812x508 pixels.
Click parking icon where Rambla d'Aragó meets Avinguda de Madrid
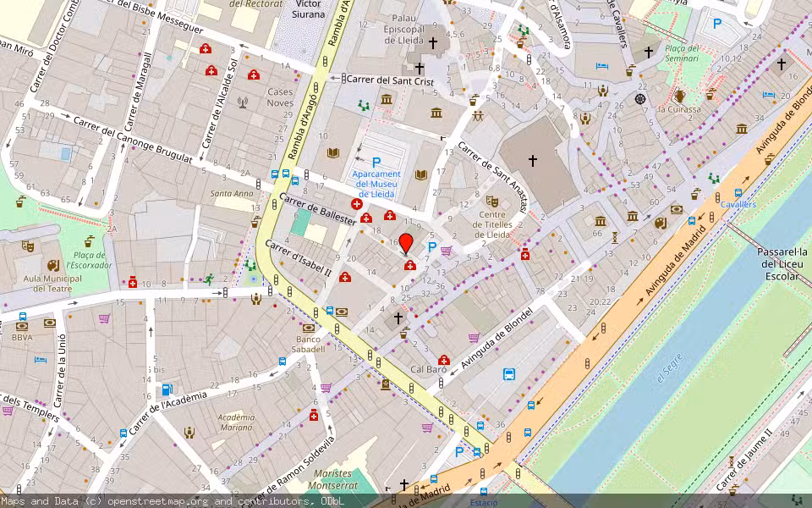(x=458, y=452)
